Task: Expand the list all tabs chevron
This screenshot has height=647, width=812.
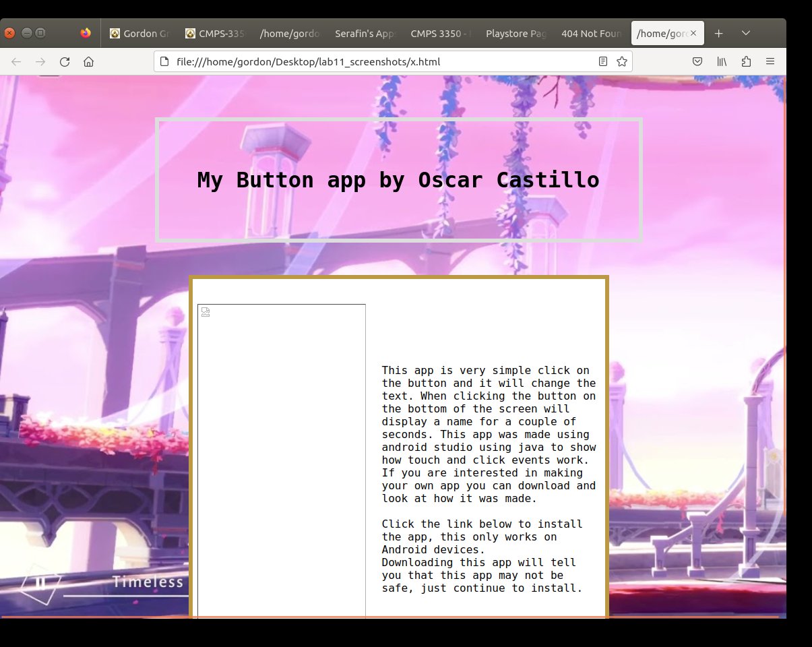Action: (746, 33)
